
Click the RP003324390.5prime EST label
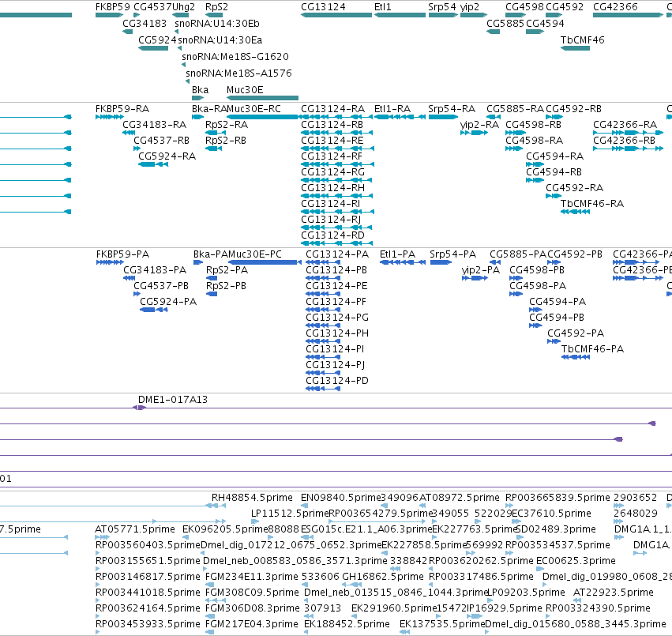tap(598, 608)
